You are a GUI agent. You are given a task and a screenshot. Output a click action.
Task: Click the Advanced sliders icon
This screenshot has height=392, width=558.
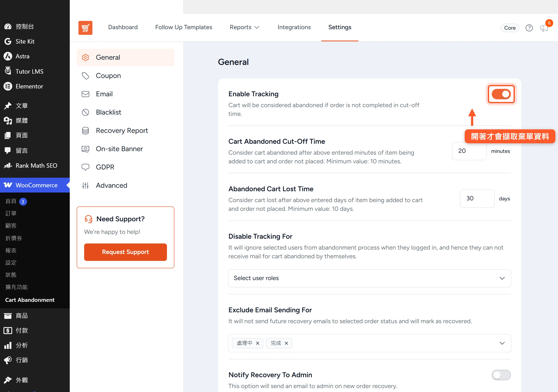pyautogui.click(x=85, y=186)
